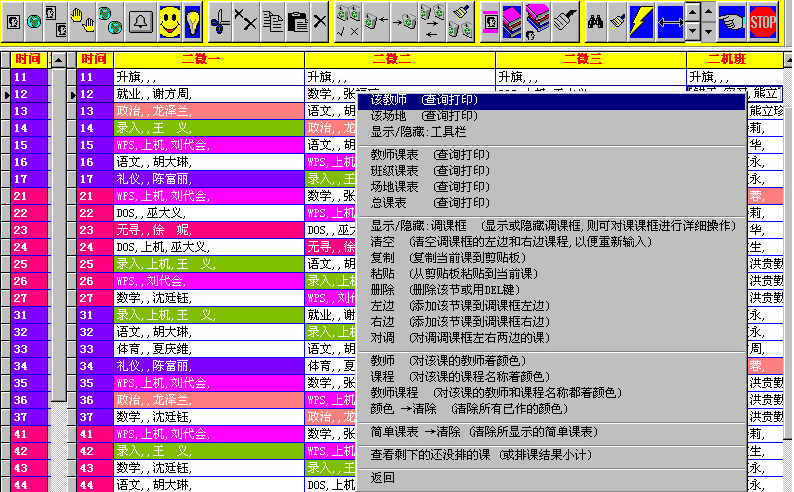Toggle toolbar via 显示/隐藏:工具栏 menu entry
The image size is (794, 492).
404,132
